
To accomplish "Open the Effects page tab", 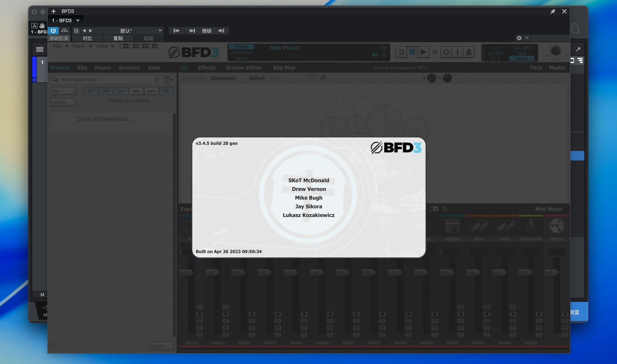I will click(207, 68).
